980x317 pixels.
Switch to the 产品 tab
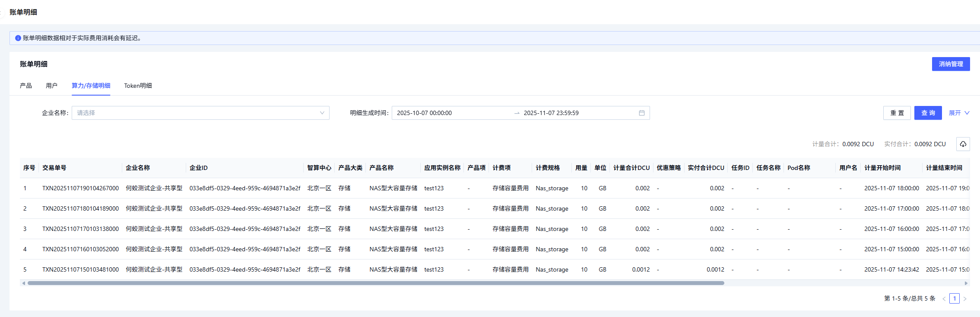tap(26, 86)
